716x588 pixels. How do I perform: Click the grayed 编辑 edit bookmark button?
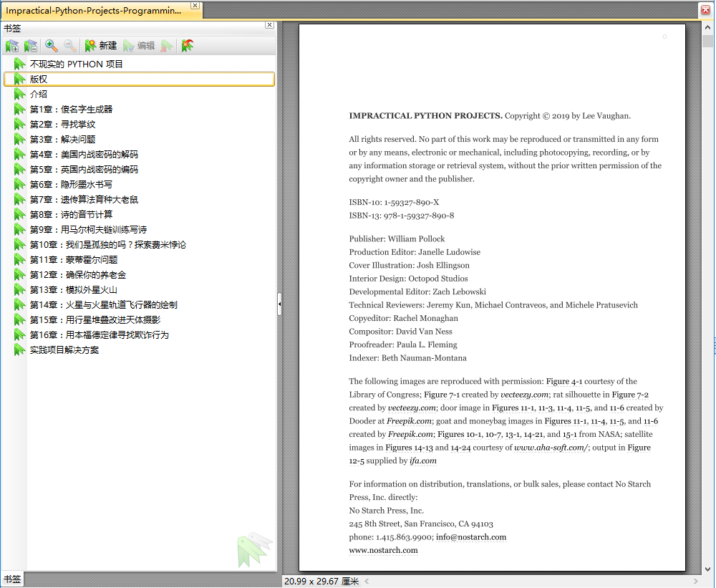(140, 46)
